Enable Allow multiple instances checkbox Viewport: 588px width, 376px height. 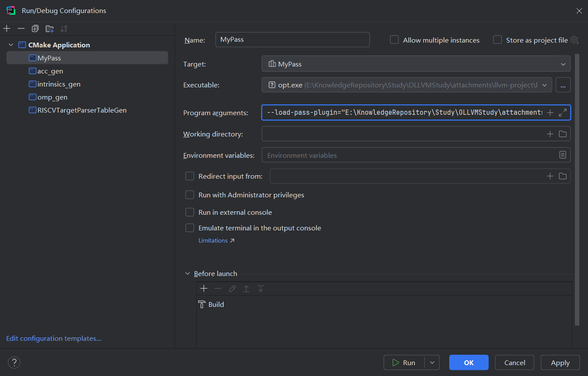394,40
